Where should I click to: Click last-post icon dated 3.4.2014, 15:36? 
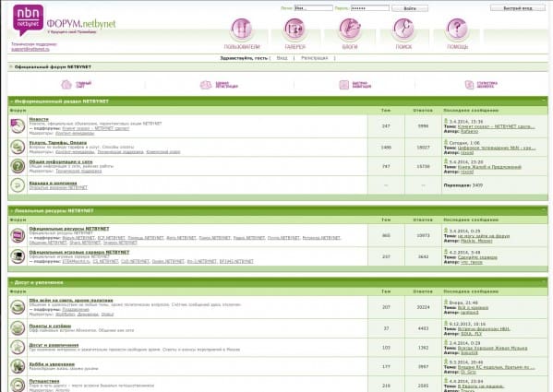pyautogui.click(x=446, y=121)
